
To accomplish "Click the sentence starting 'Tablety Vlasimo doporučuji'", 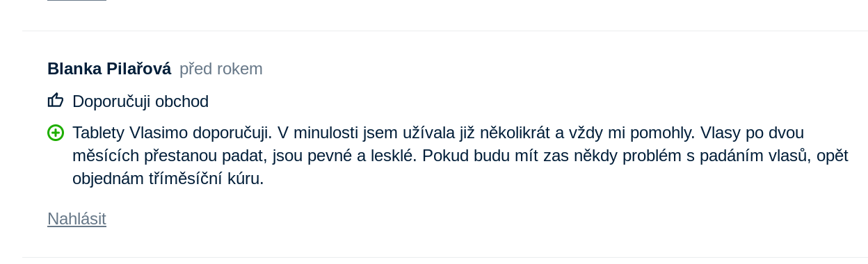I will click(172, 133).
